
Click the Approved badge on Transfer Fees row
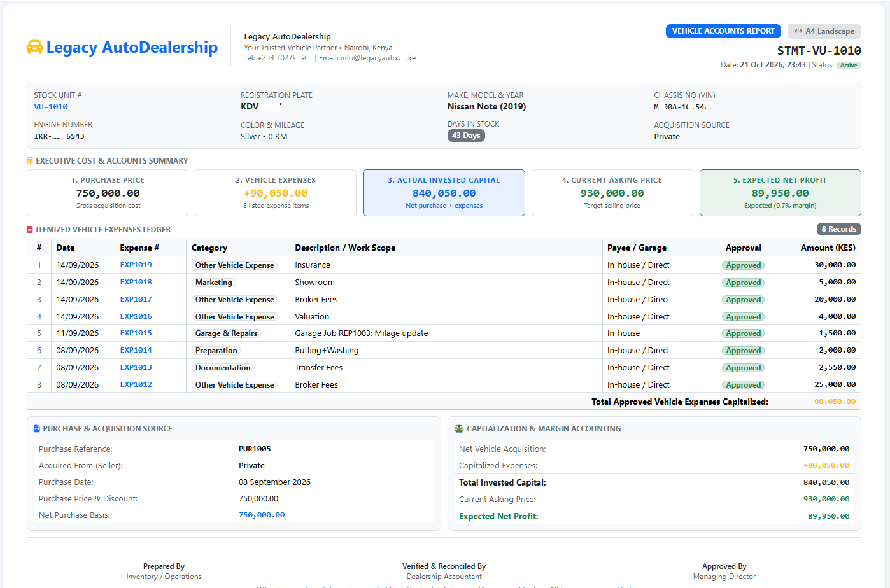743,368
